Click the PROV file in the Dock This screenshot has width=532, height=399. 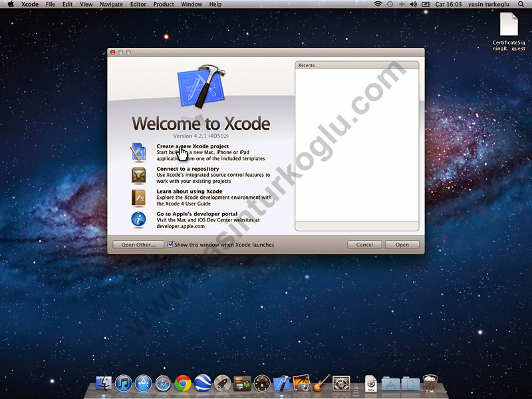coord(371,384)
